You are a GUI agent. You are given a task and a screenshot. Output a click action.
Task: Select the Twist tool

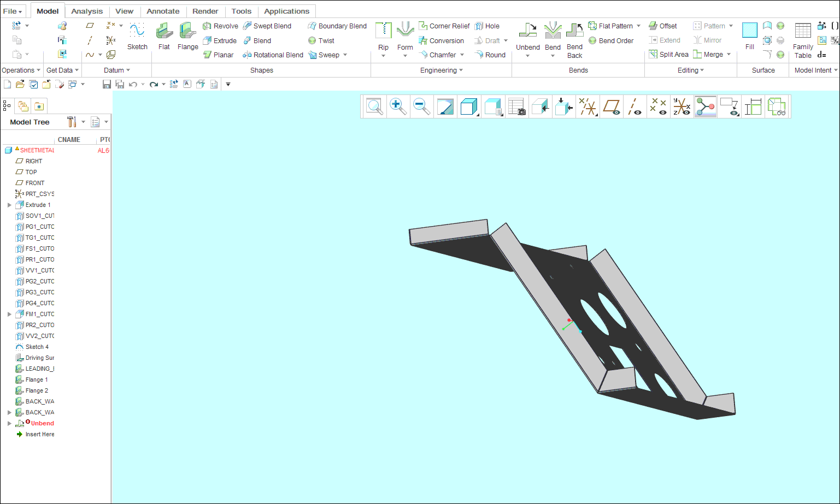tap(321, 40)
